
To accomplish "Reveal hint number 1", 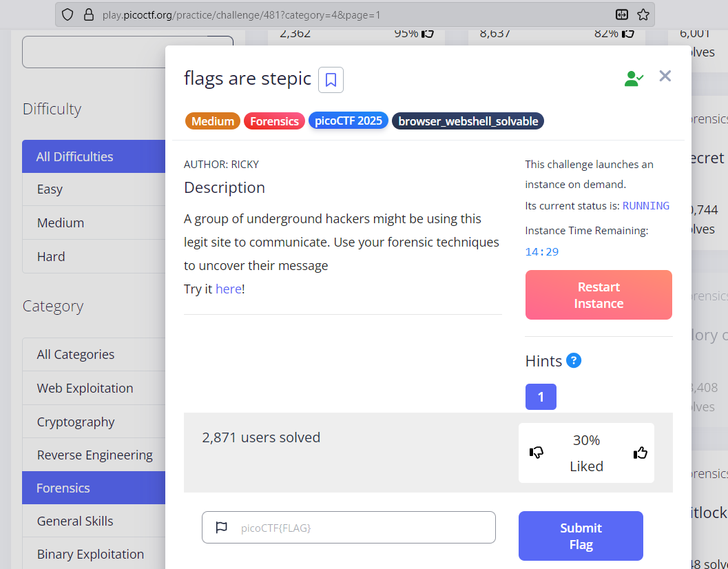I will click(x=541, y=397).
